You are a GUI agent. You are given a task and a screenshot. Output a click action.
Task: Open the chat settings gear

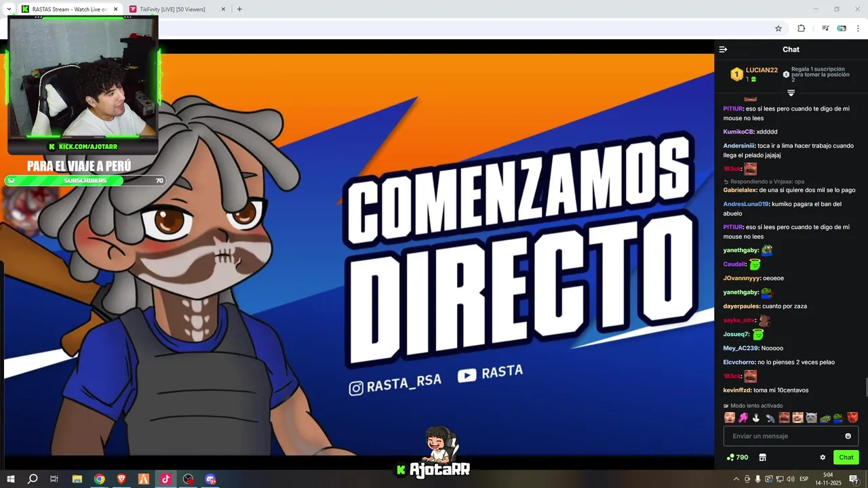click(x=823, y=457)
